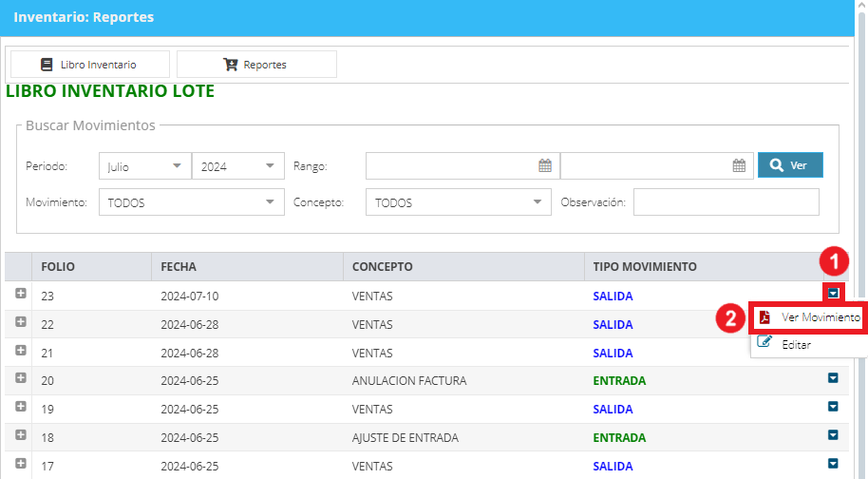The width and height of the screenshot is (868, 479).
Task: Open calendar picker for Rango end date
Action: (x=739, y=165)
